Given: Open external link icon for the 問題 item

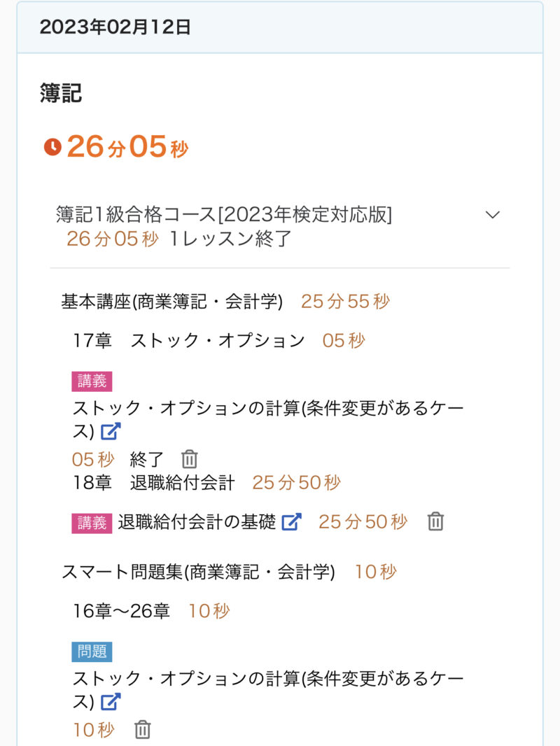Looking at the screenshot, I should [x=111, y=701].
